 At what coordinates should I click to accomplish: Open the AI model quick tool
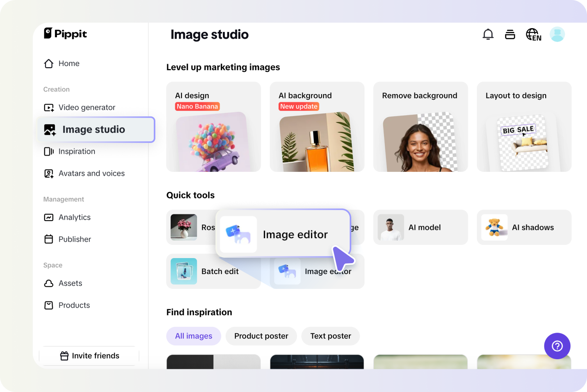pos(420,227)
